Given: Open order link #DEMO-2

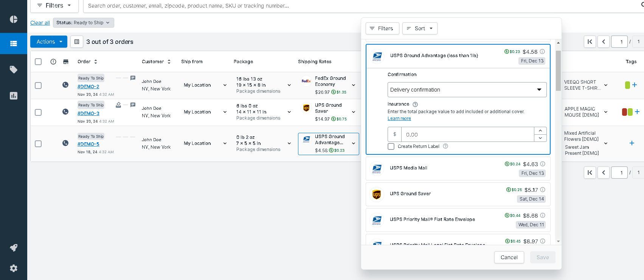Looking at the screenshot, I should (x=88, y=86).
